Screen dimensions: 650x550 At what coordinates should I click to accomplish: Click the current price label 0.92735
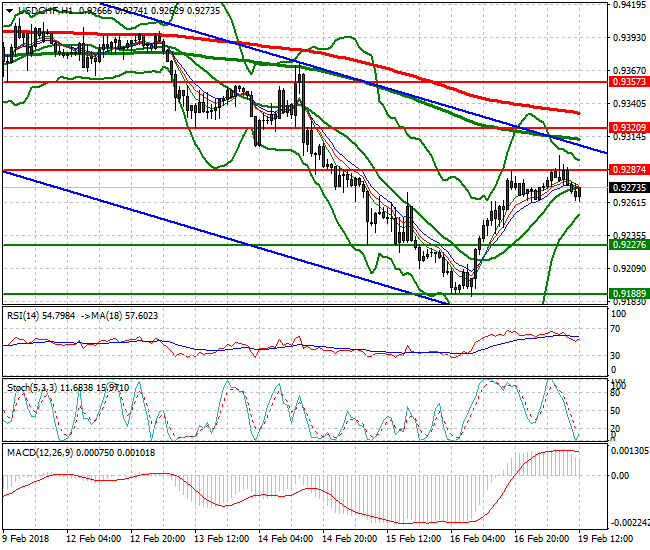coord(629,188)
